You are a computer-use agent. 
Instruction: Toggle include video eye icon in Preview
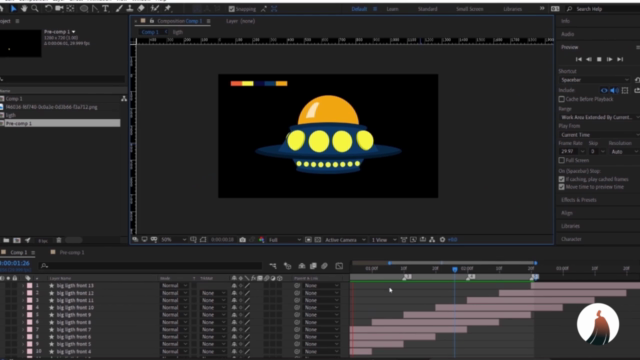click(604, 90)
